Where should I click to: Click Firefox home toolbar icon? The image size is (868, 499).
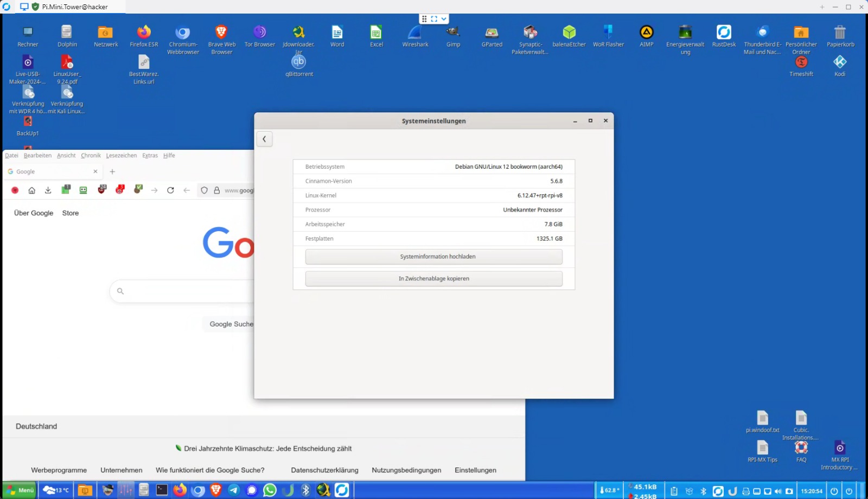[31, 190]
